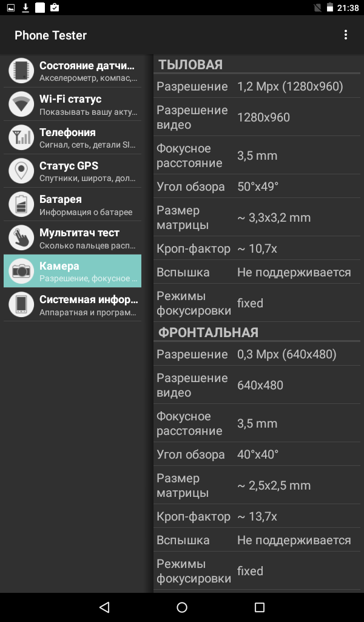Tap the telephony antenna icon
The width and height of the screenshot is (364, 622).
[21, 137]
